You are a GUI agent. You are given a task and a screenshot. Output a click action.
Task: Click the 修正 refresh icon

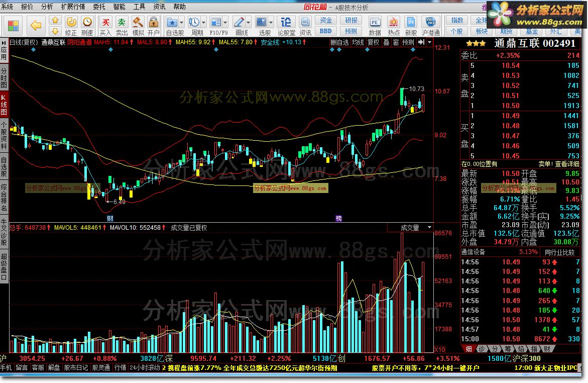[x=71, y=22]
